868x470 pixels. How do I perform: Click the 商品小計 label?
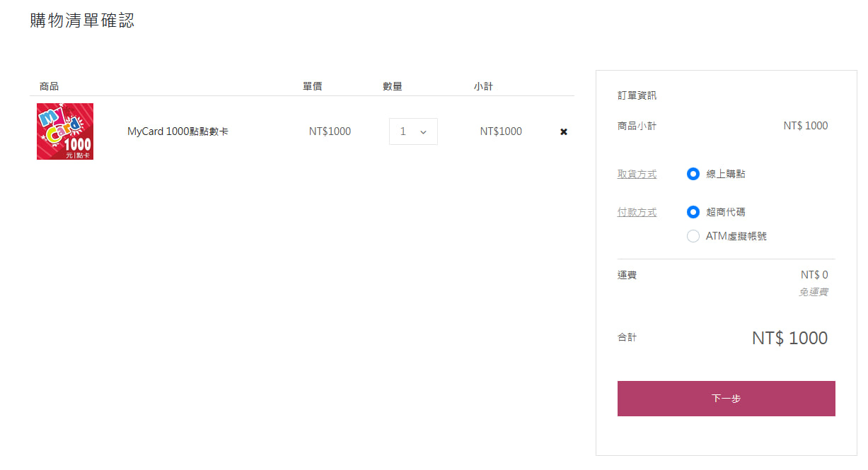tap(637, 126)
